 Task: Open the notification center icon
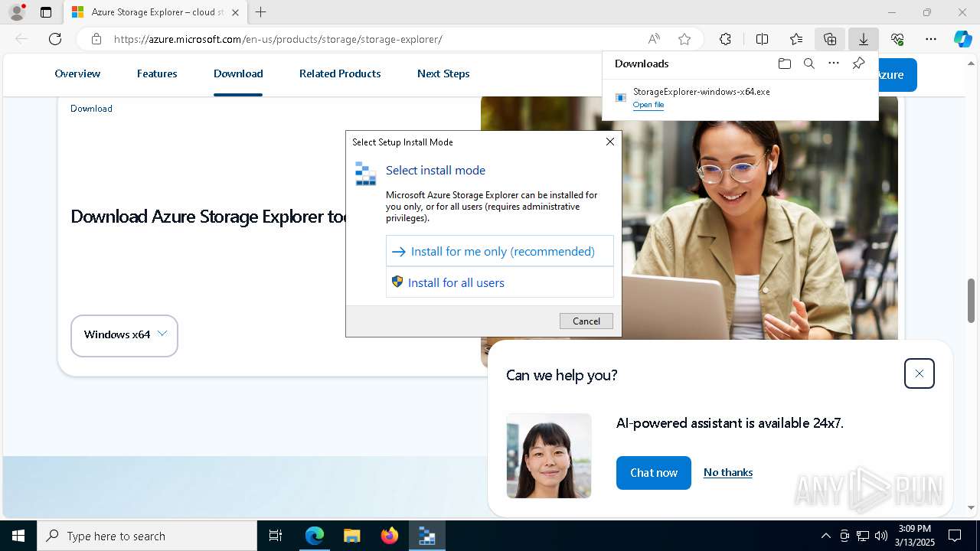pyautogui.click(x=955, y=536)
